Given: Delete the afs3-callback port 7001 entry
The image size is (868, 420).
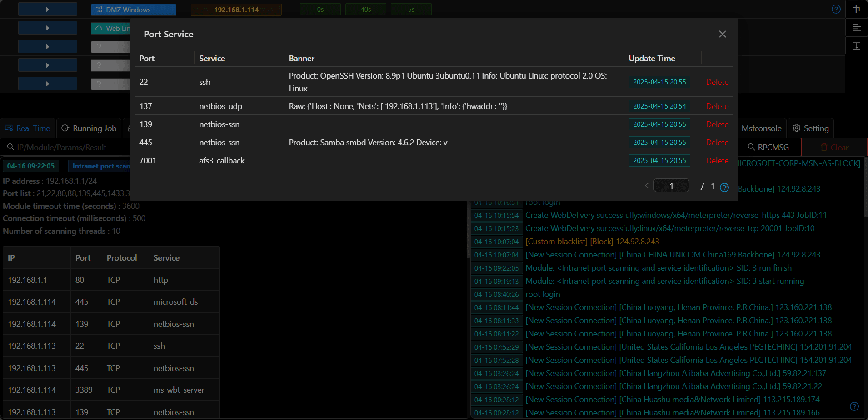Looking at the screenshot, I should 717,161.
